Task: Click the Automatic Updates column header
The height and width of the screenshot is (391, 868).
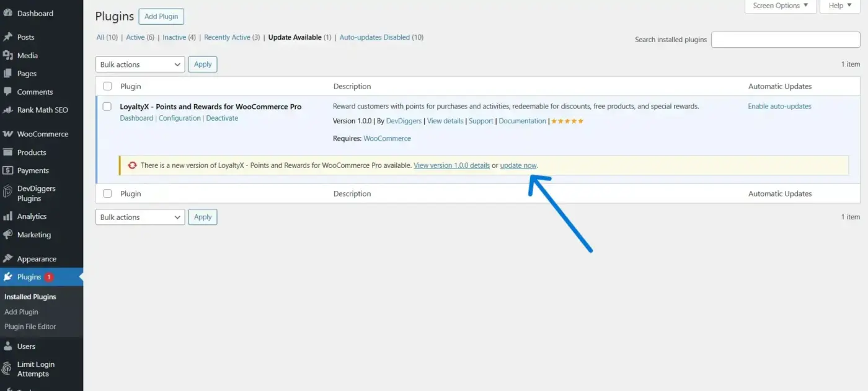Action: [780, 86]
